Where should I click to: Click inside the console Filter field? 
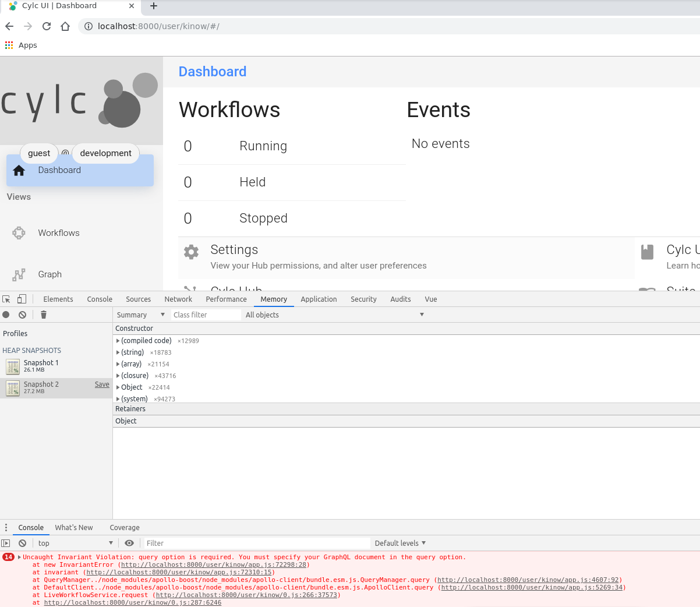tap(256, 543)
